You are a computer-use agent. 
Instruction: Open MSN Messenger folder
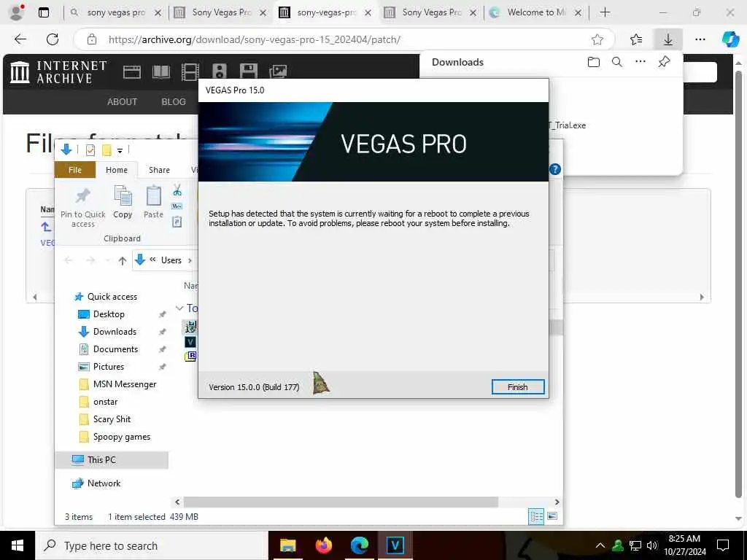pos(125,384)
